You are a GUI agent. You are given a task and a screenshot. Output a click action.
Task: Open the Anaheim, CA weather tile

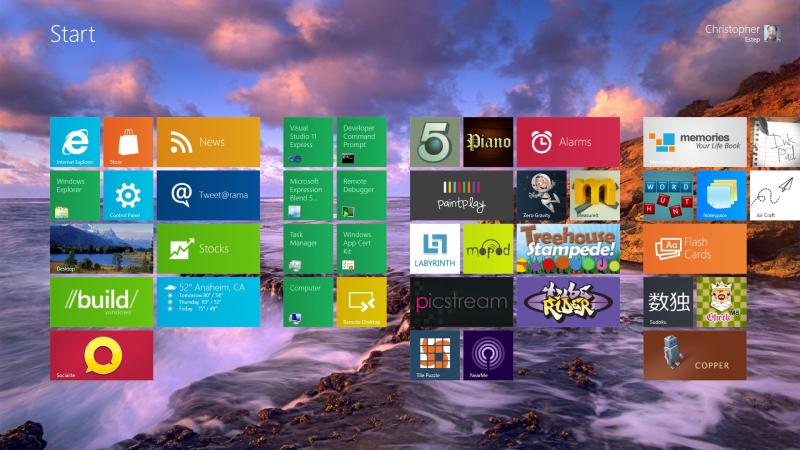(208, 302)
